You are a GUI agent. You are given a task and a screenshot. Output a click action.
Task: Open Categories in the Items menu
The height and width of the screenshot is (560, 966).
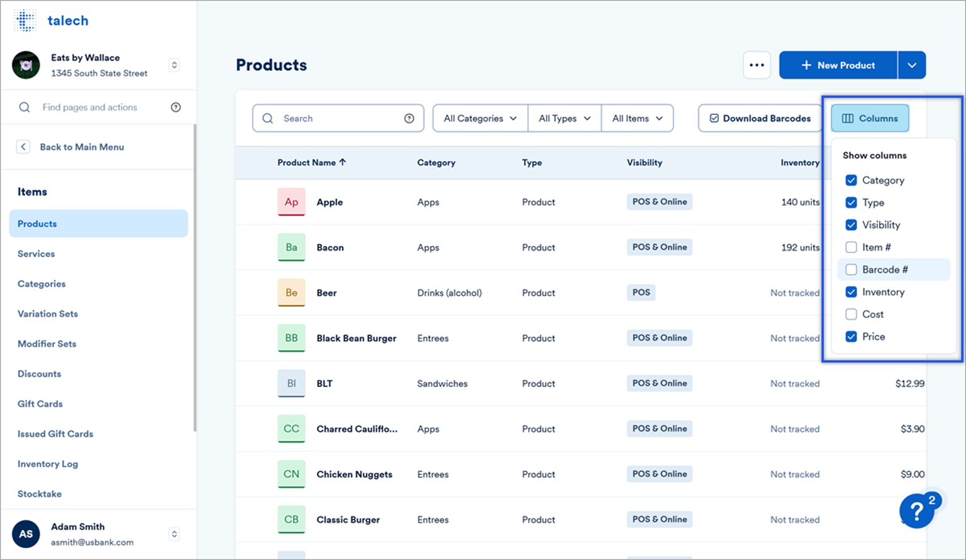coord(42,284)
